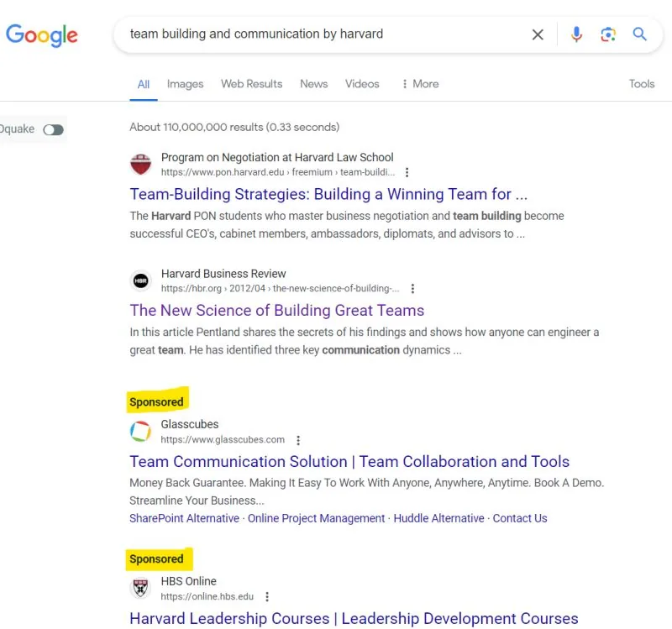Open the Tools filter button
The width and height of the screenshot is (672, 629).
pyautogui.click(x=642, y=84)
